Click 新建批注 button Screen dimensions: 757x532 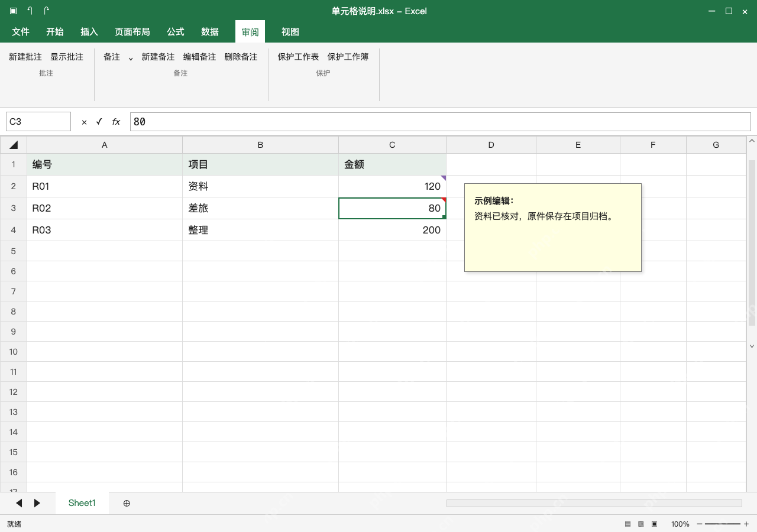pyautogui.click(x=25, y=57)
